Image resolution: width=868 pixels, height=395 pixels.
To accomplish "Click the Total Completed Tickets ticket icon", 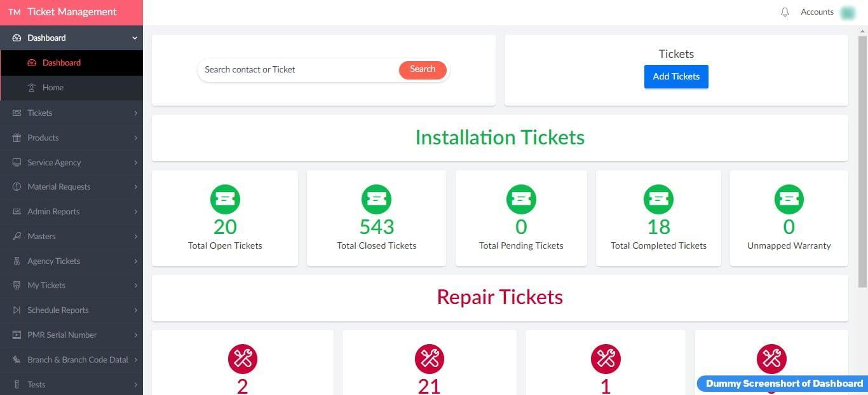I will point(658,199).
